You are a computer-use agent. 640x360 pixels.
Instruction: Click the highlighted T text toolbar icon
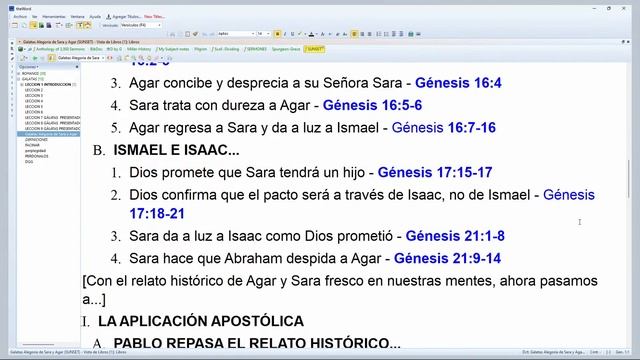click(x=80, y=25)
